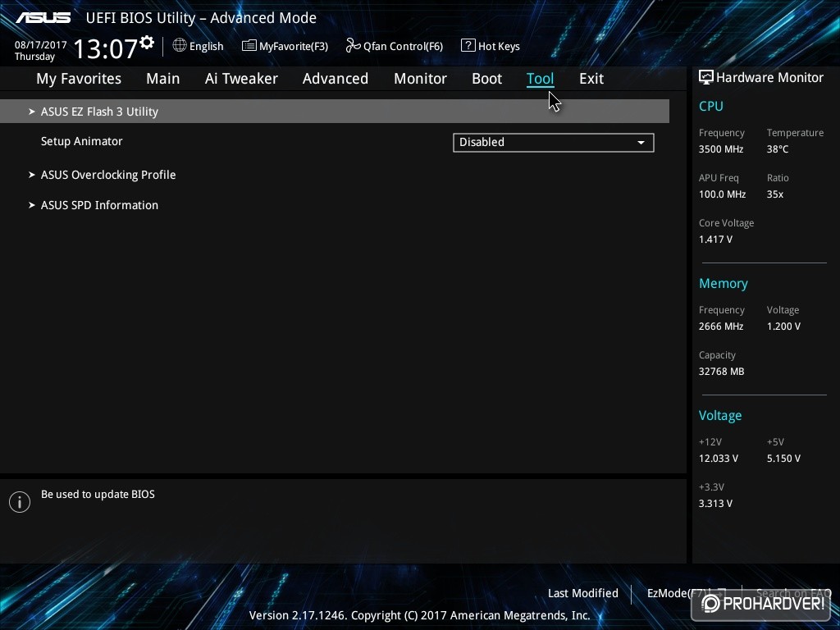Viewport: 840px width, 630px height.
Task: Click the 1.417 V core voltage value
Action: coord(715,240)
